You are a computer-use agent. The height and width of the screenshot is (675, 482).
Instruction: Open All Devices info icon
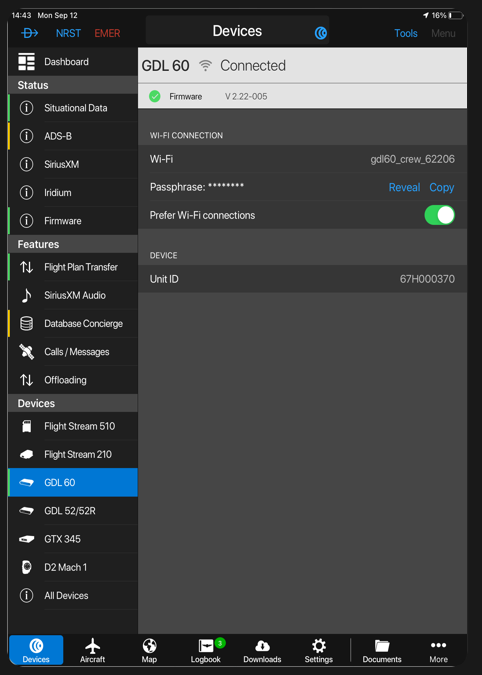click(27, 595)
